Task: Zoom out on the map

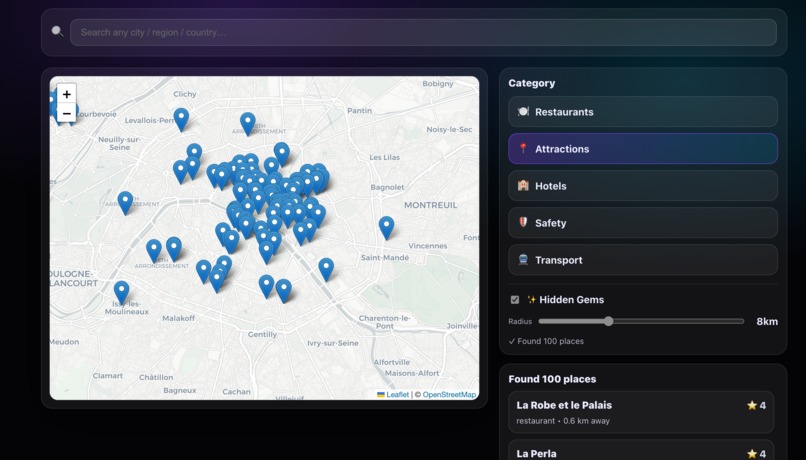Action: point(66,113)
